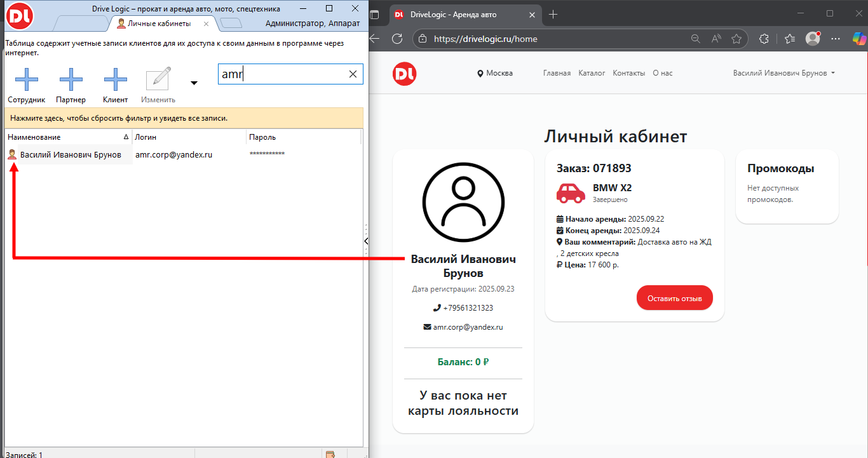The image size is (868, 458).
Task: Add a new Партнер account
Action: coord(71,86)
